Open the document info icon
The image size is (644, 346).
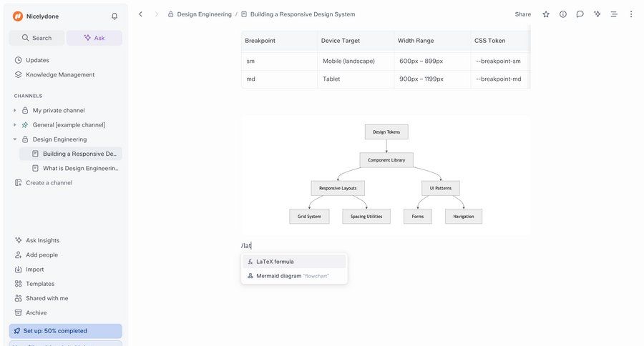coord(563,14)
